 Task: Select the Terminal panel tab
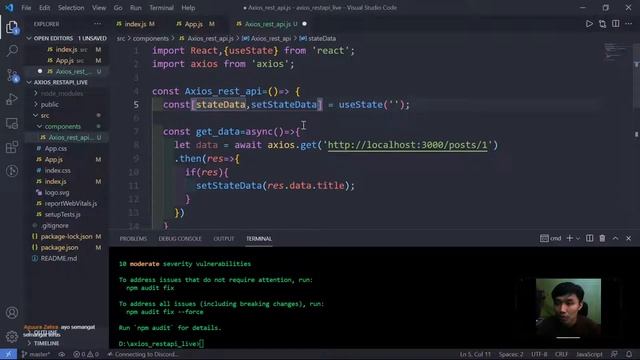point(259,239)
